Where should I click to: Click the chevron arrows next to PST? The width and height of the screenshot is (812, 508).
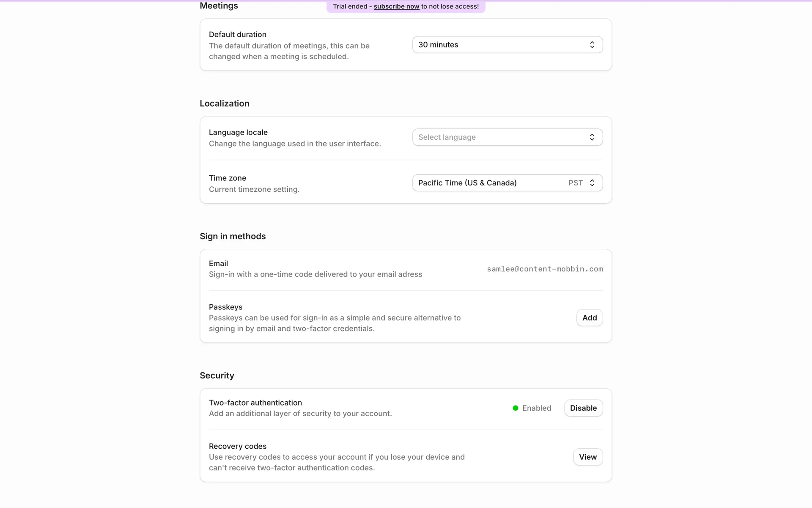coord(592,183)
